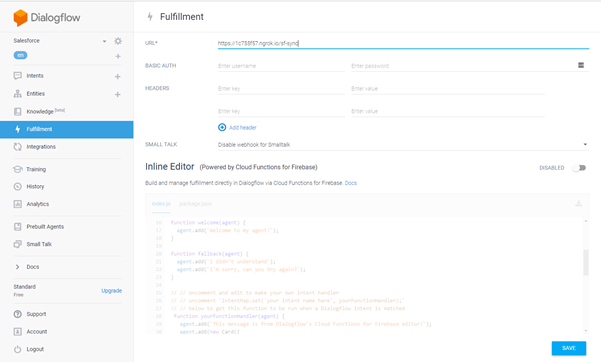Click the download icon in the code editor
The image size is (601, 362).
pyautogui.click(x=579, y=203)
